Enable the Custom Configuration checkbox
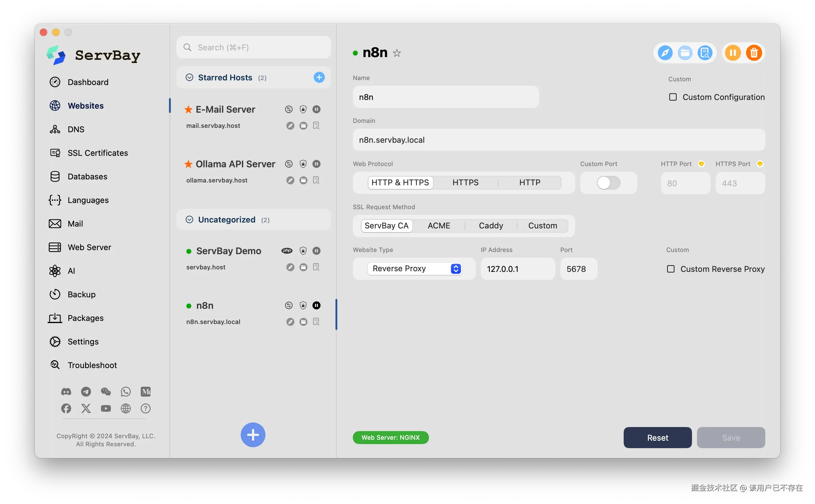 [x=673, y=97]
